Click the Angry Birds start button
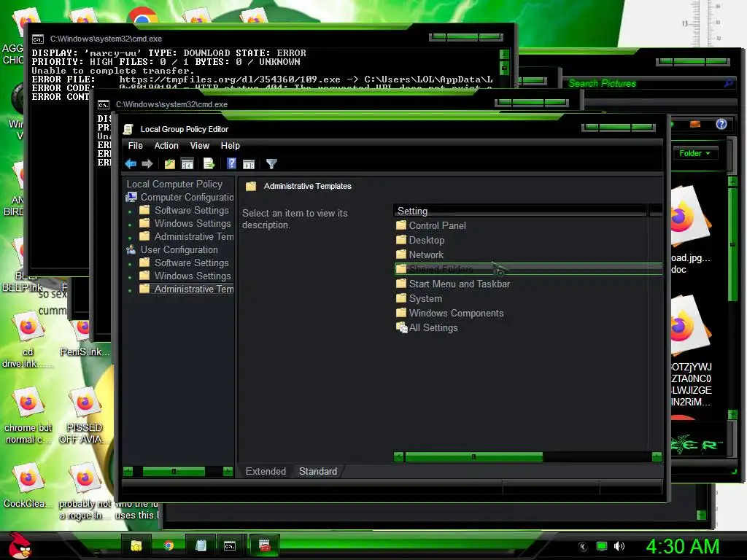Screen dimensions: 747x560 coord(20,545)
